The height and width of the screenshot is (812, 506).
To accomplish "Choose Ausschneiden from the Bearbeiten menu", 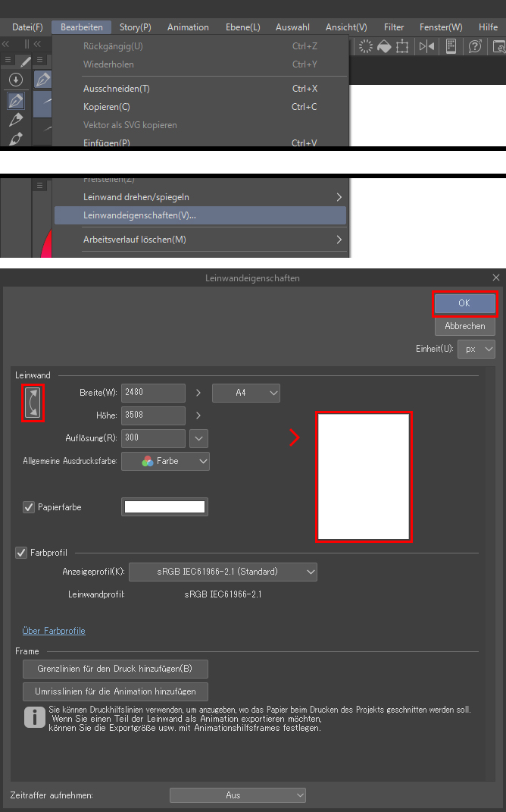I will click(200, 89).
